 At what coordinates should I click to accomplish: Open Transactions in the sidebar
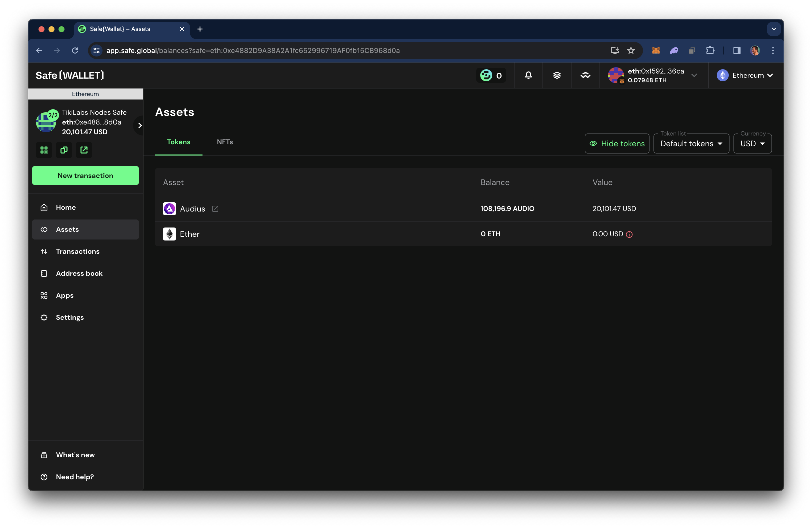click(78, 251)
